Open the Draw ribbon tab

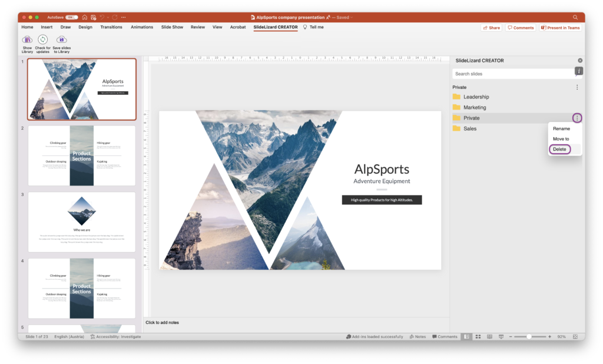(65, 27)
